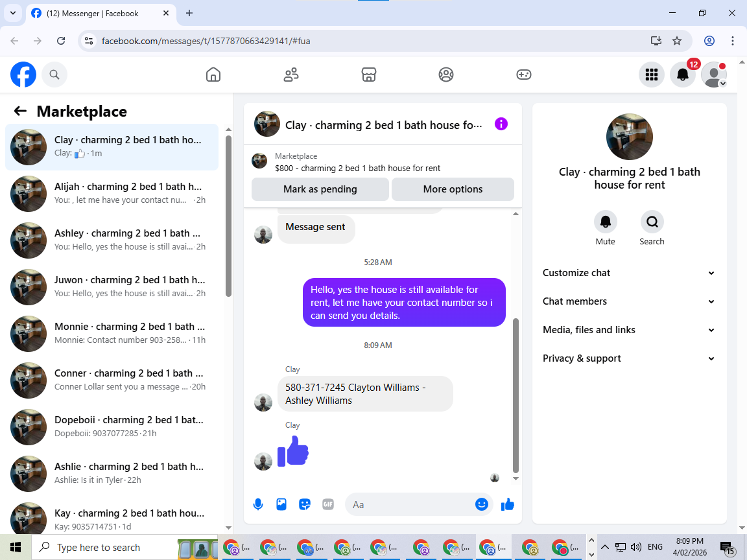The width and height of the screenshot is (747, 560).
Task: Open Chrome three-dot menu
Action: (x=733, y=41)
